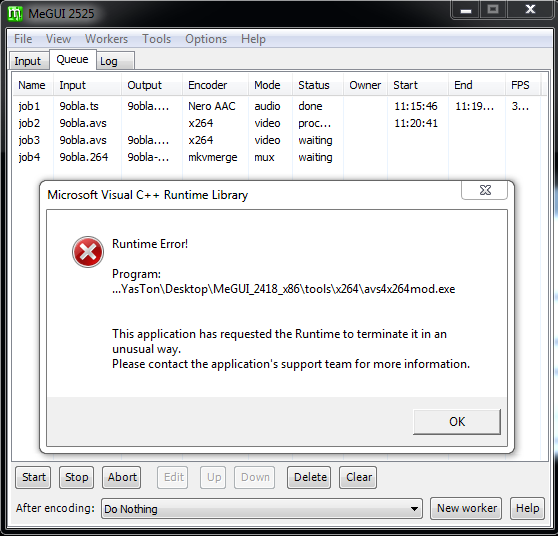This screenshot has height=536, width=558.
Task: Switch to the Log tab
Action: 115,61
